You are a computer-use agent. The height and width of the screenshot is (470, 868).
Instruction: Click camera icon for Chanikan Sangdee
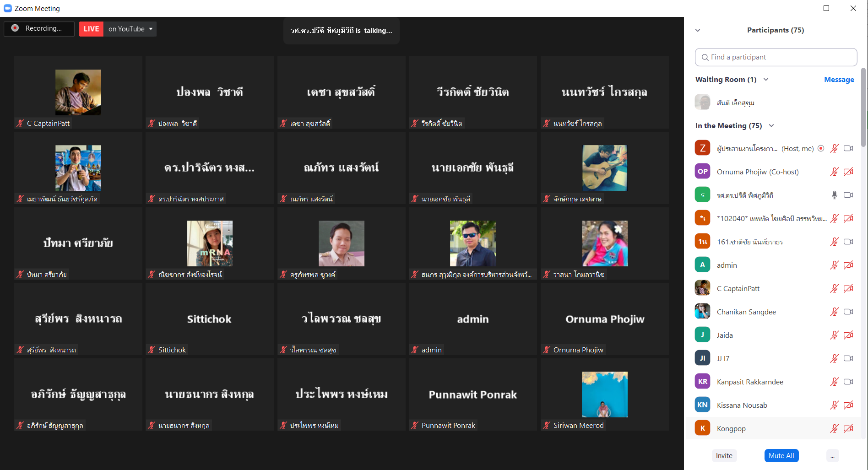coord(848,312)
